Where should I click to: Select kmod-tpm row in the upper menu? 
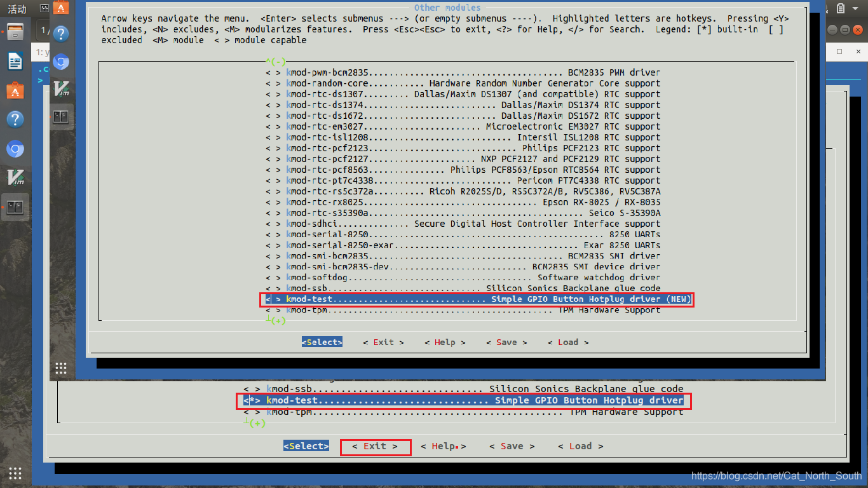463,310
